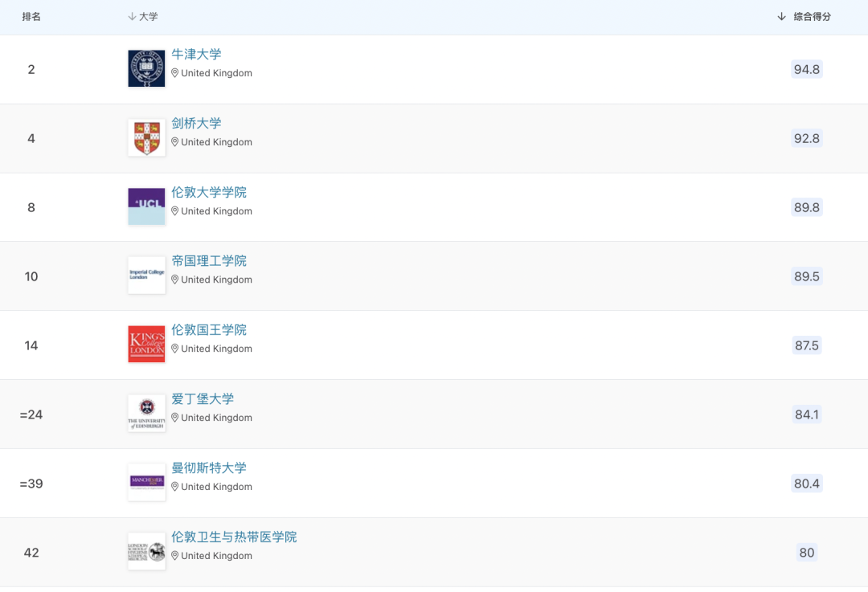Click rank number 42 in the last row
Image resolution: width=868 pixels, height=592 pixels.
[31, 552]
